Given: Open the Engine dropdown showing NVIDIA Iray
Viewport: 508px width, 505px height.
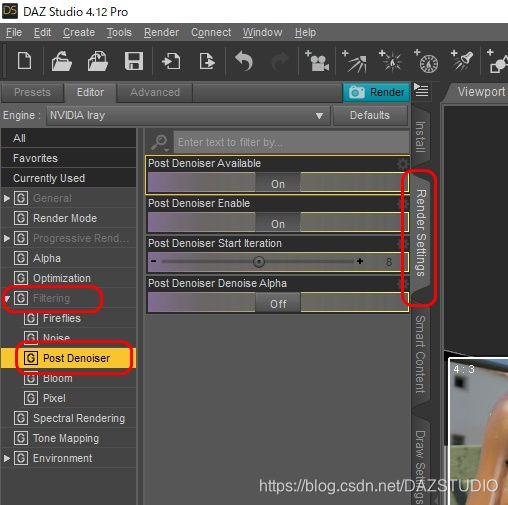Looking at the screenshot, I should [x=188, y=115].
